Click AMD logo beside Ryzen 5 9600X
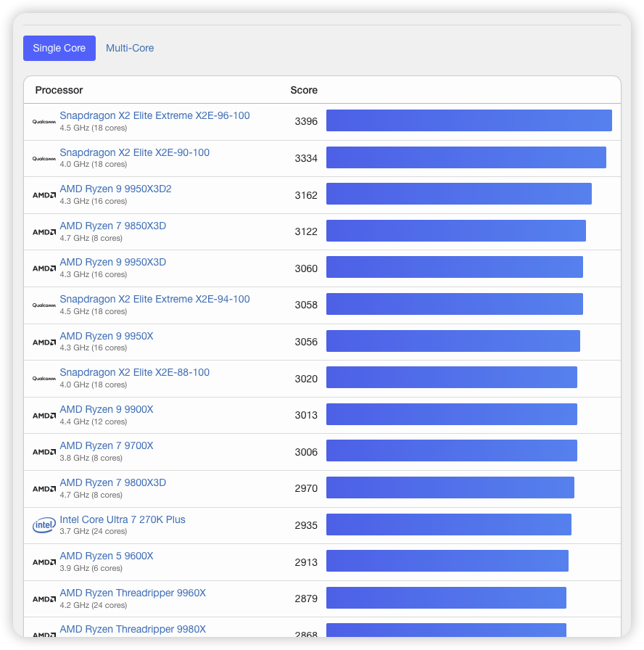 44,562
